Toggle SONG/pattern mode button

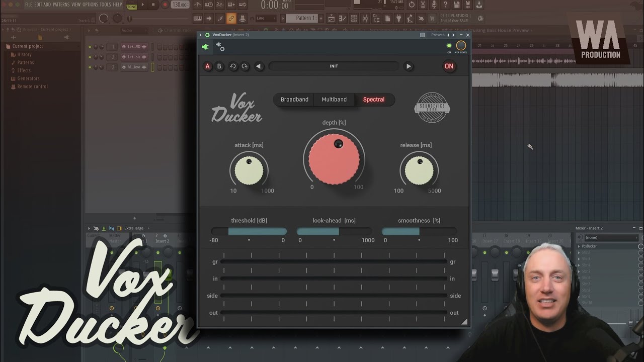click(132, 7)
